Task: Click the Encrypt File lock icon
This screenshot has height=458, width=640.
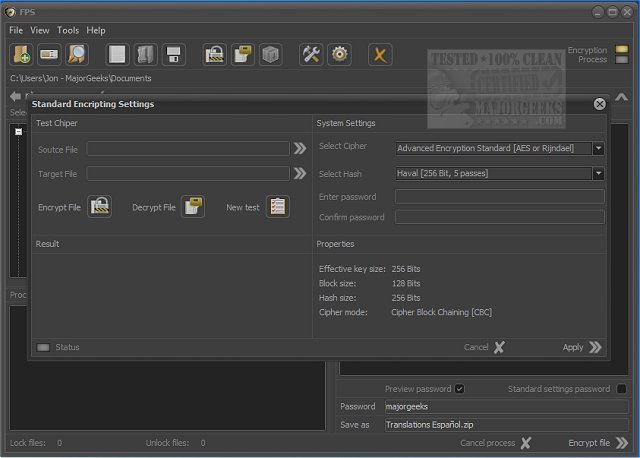Action: (x=100, y=207)
